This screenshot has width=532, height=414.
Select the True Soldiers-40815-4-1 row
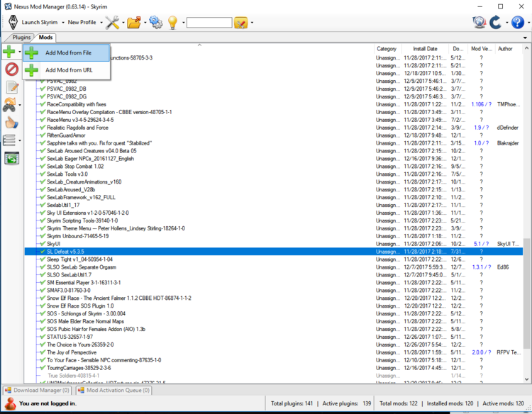click(274, 376)
